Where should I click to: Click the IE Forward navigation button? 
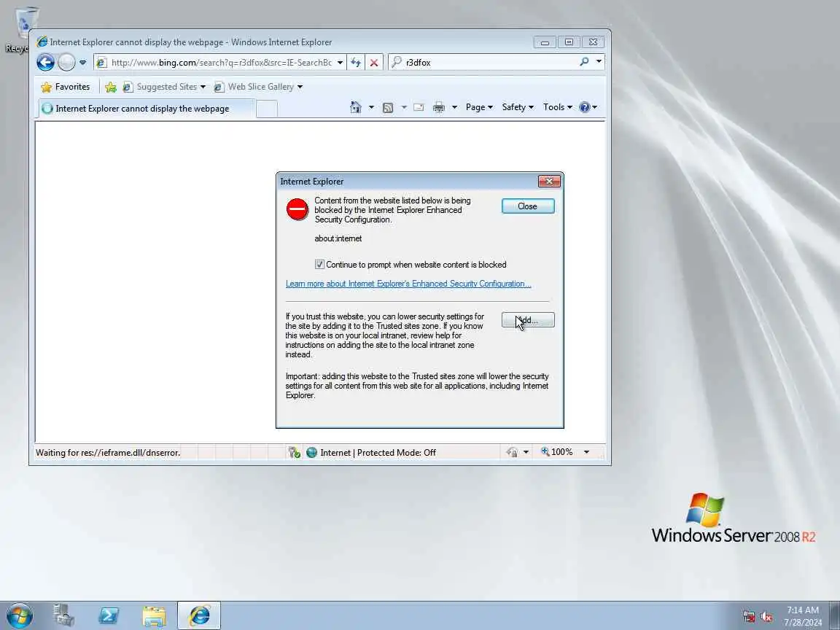(x=66, y=62)
